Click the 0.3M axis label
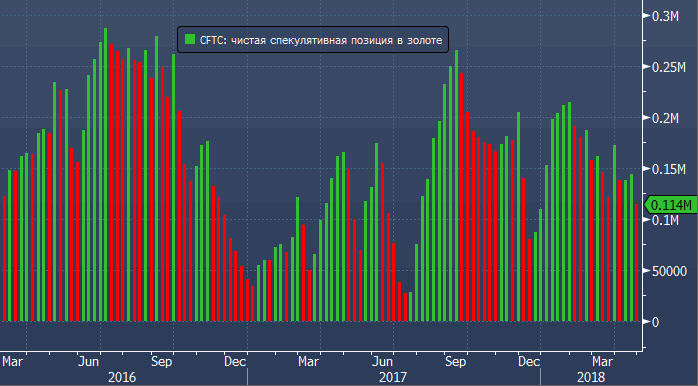 click(665, 16)
